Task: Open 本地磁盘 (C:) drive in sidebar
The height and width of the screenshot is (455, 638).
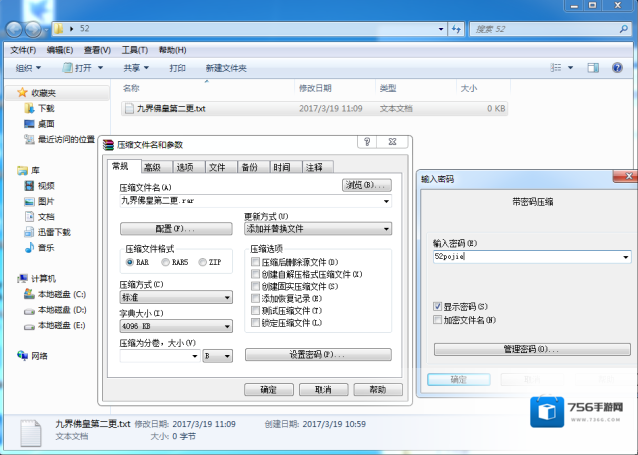Action: point(60,294)
